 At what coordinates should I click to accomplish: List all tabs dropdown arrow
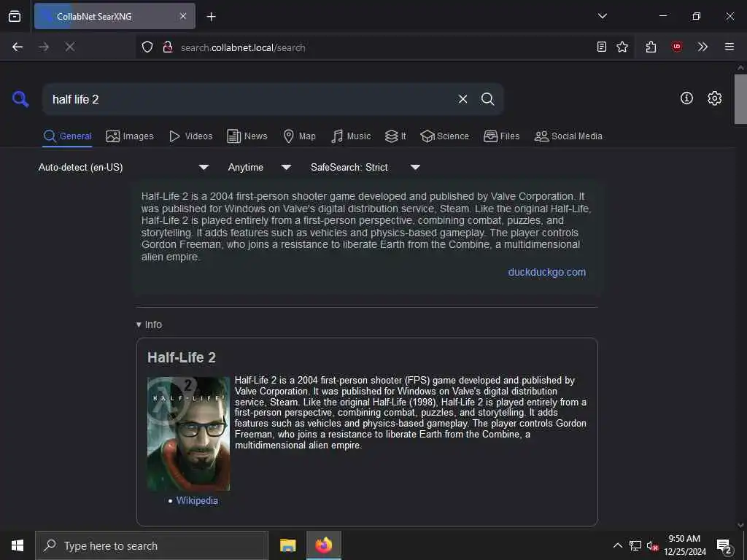603,16
